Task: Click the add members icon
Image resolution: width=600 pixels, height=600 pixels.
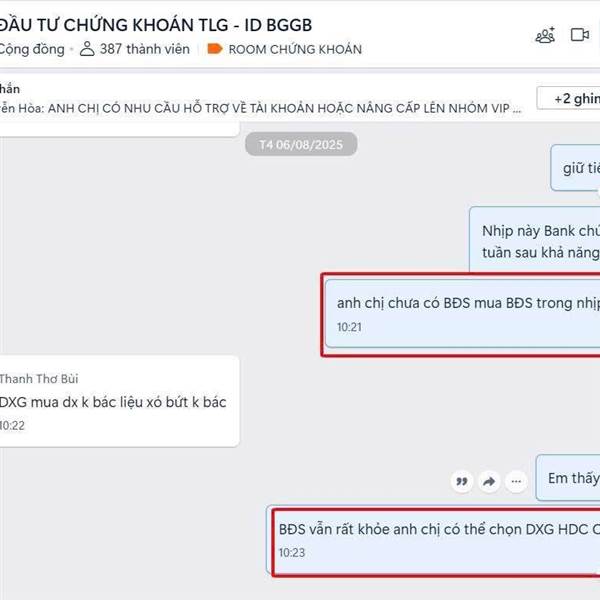Action: pyautogui.click(x=545, y=35)
